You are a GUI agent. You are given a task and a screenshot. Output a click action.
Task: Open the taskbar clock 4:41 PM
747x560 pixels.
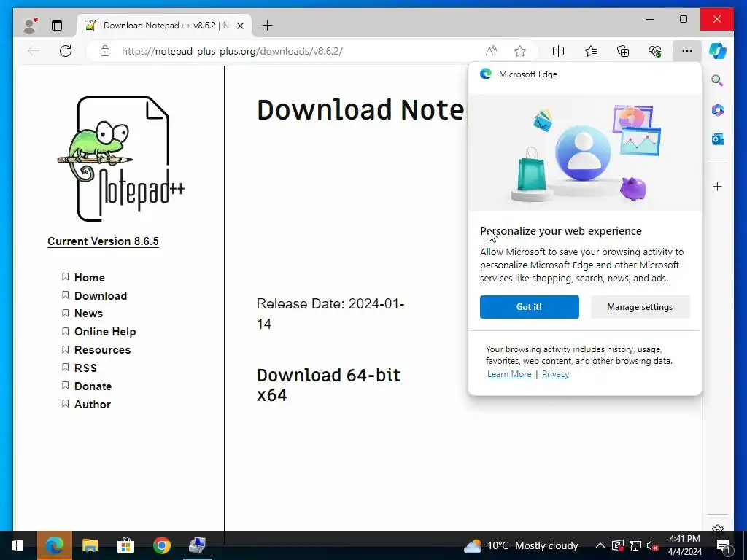click(x=684, y=545)
